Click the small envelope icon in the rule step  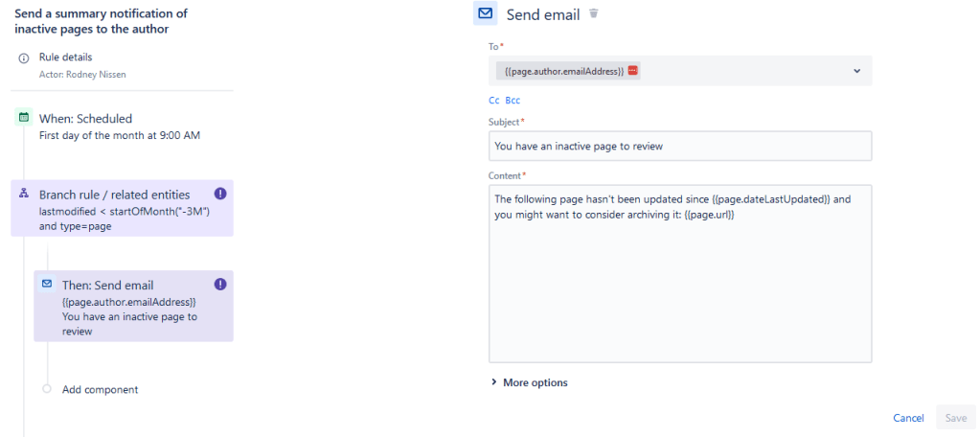(47, 285)
